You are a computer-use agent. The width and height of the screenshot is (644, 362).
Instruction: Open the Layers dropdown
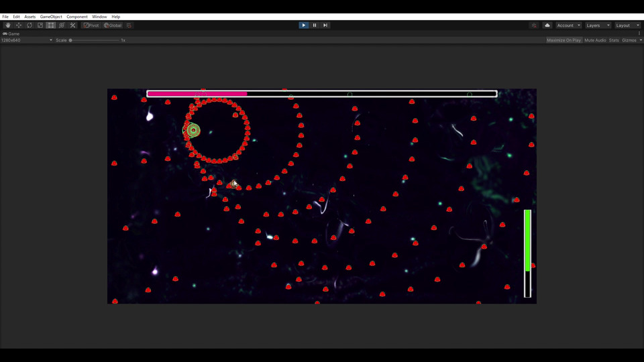[x=598, y=25]
